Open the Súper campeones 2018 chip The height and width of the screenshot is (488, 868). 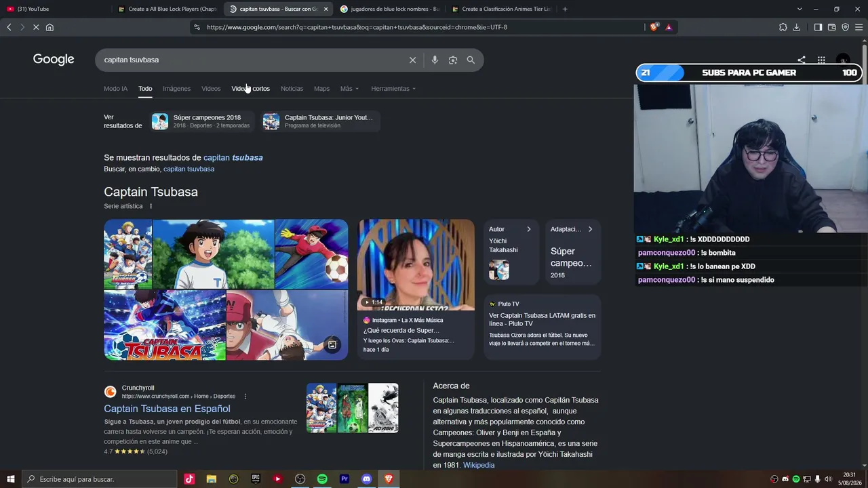pyautogui.click(x=203, y=121)
